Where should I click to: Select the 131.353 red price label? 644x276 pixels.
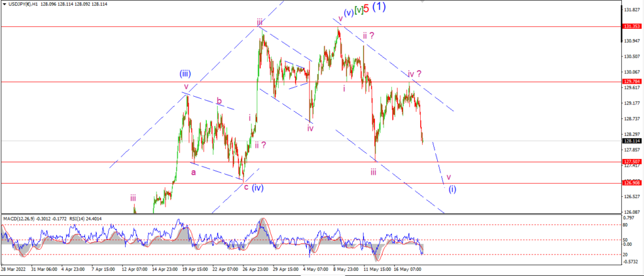coord(631,26)
